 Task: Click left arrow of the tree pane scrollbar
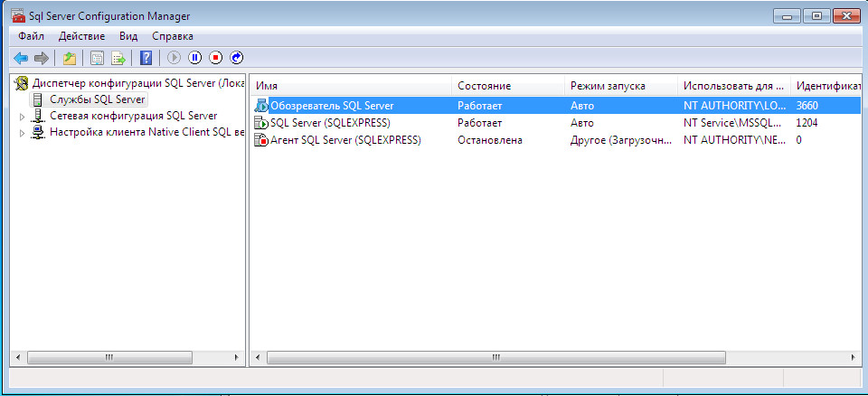point(18,358)
